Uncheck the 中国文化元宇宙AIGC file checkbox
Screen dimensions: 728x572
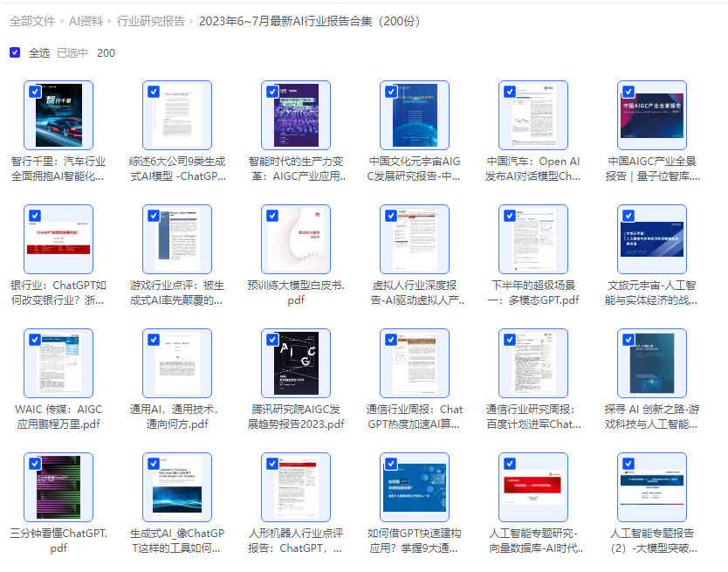click(x=391, y=92)
